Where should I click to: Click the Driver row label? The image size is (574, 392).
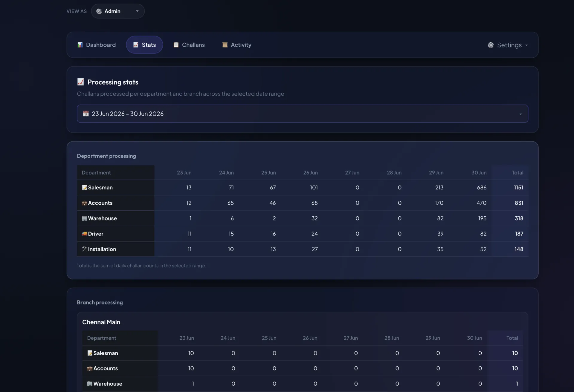click(95, 234)
